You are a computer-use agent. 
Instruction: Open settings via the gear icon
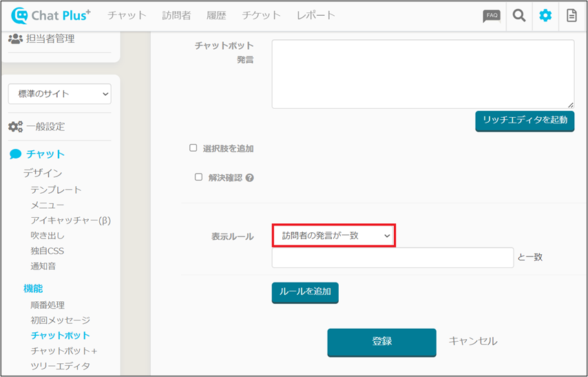545,15
